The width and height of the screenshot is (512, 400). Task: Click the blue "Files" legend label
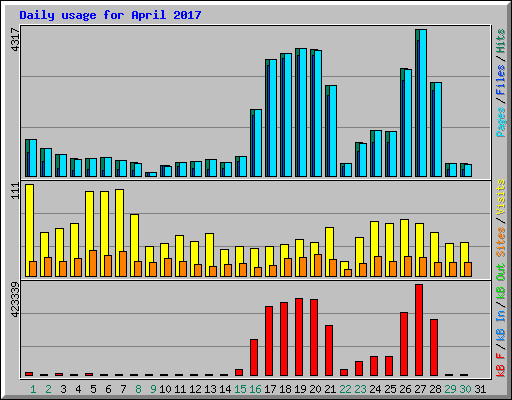tap(501, 80)
